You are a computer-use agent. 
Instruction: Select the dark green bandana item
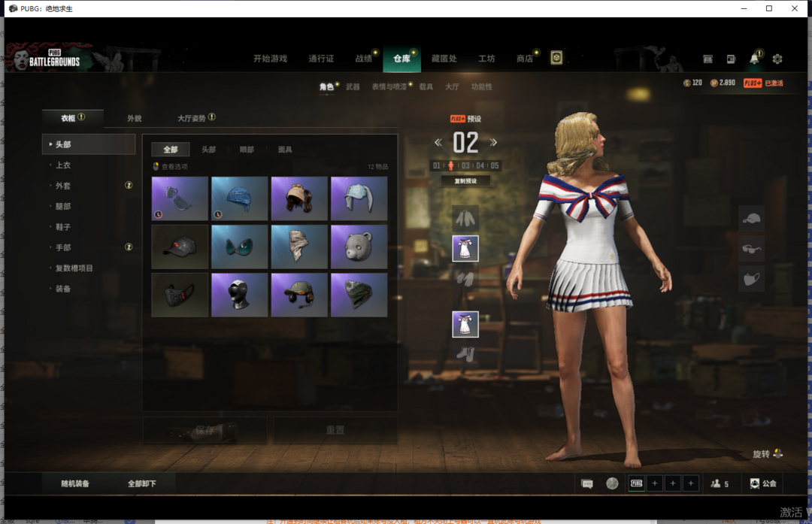pos(359,295)
